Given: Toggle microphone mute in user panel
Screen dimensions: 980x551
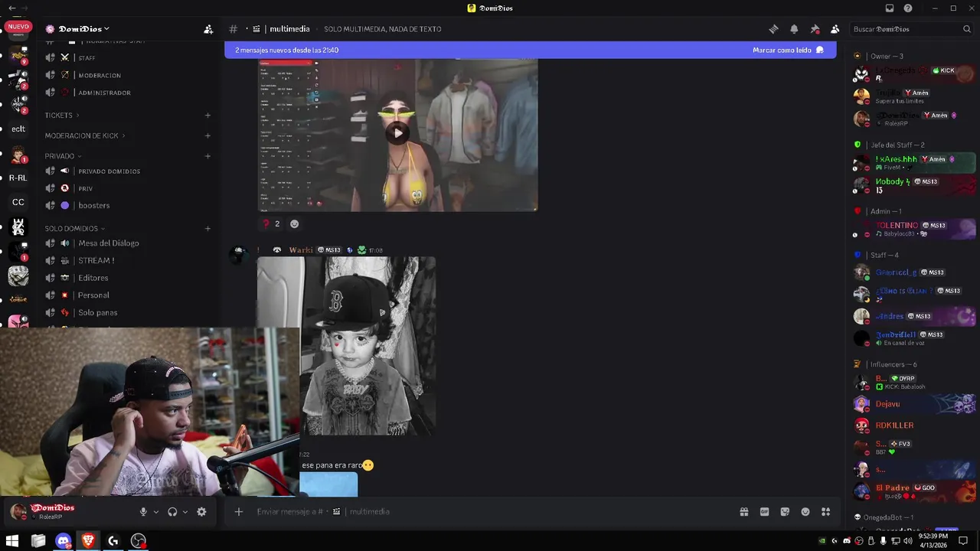Looking at the screenshot, I should pos(143,512).
